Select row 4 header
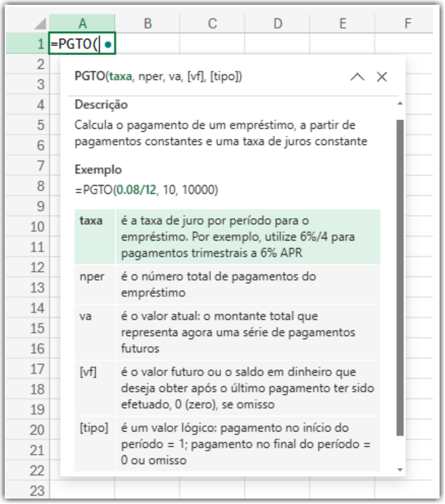The image size is (445, 504). [x=28, y=104]
